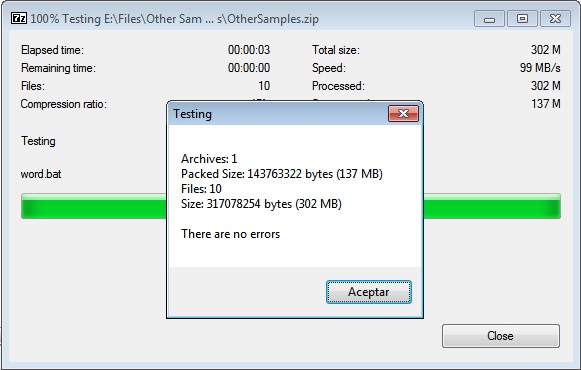Click 'Files: 10' inside the Testing dialog
Image resolution: width=581 pixels, height=370 pixels.
pos(201,189)
